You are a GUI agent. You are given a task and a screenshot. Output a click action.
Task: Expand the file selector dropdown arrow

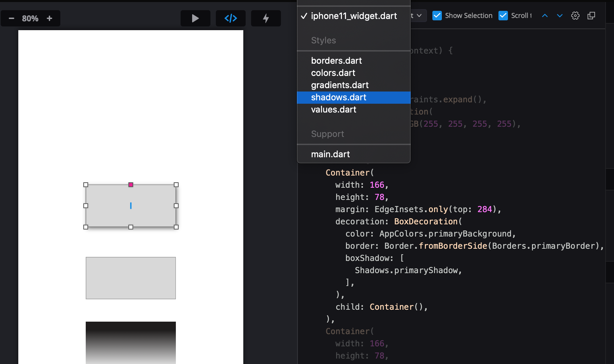click(419, 16)
